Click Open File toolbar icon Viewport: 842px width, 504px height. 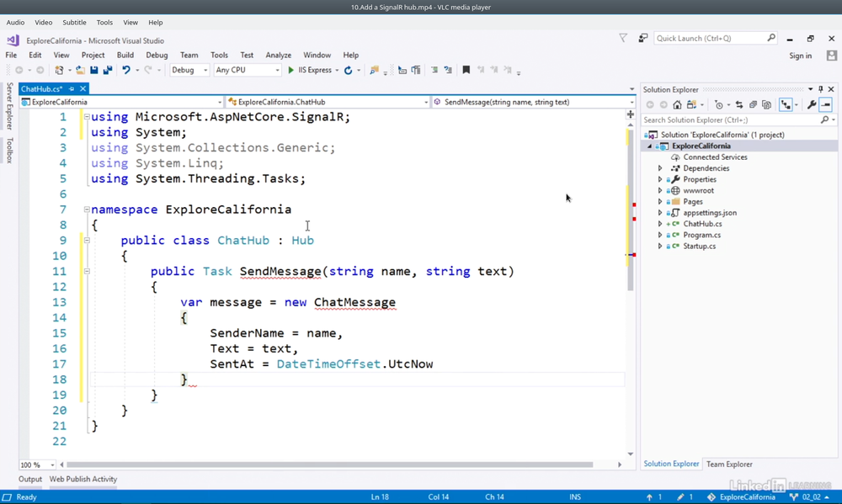click(x=80, y=71)
